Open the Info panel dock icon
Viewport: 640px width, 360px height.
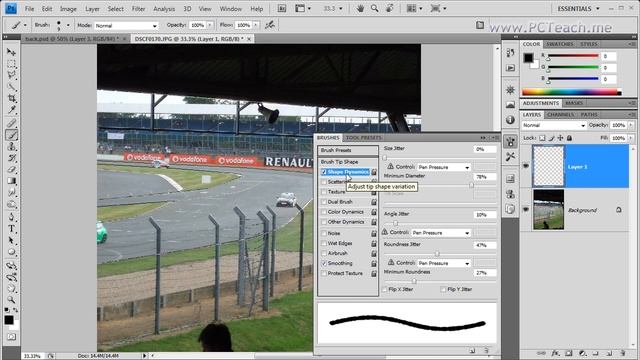point(510,120)
